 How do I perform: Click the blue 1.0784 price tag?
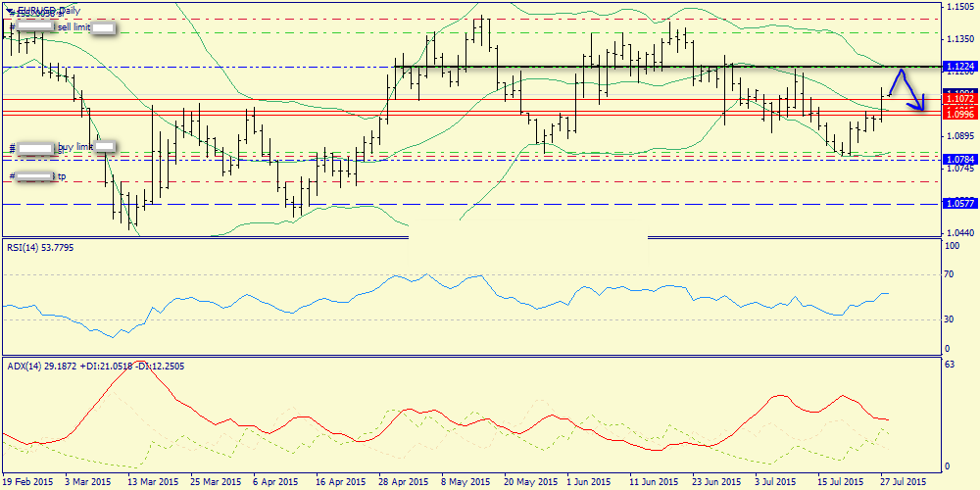(x=959, y=159)
